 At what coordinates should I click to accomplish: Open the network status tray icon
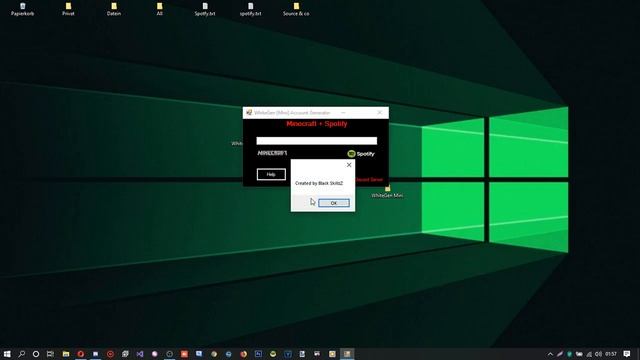[x=589, y=354]
